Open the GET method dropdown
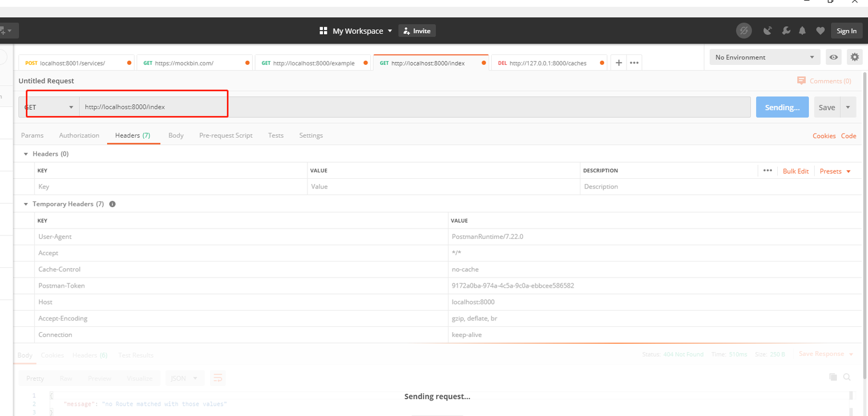Viewport: 868px width, 416px height. click(x=49, y=107)
